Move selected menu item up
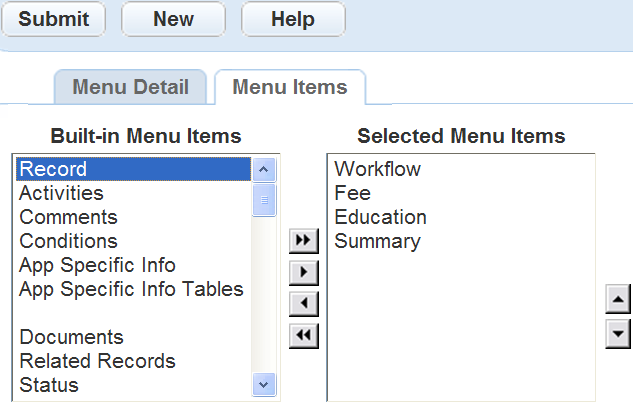 tap(618, 299)
